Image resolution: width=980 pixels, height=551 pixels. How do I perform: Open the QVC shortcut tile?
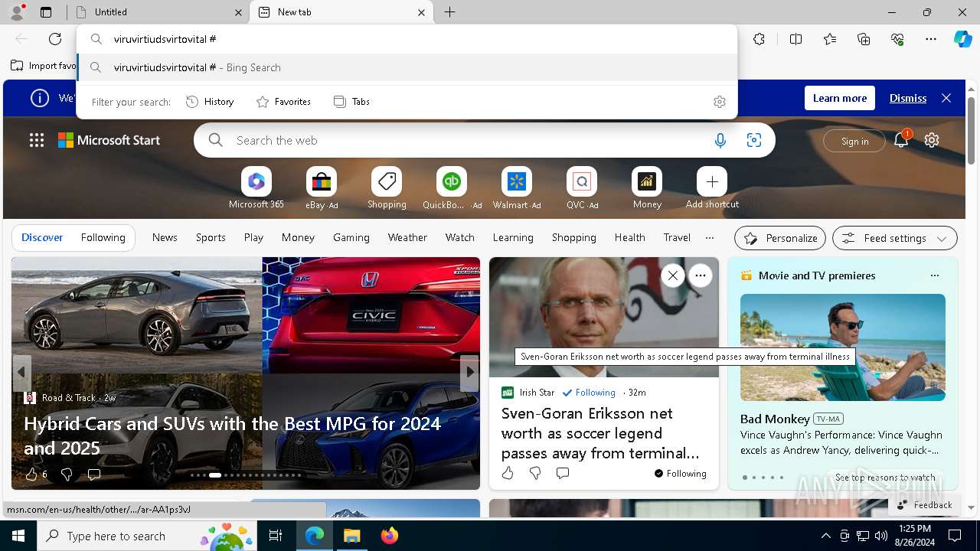pos(582,188)
